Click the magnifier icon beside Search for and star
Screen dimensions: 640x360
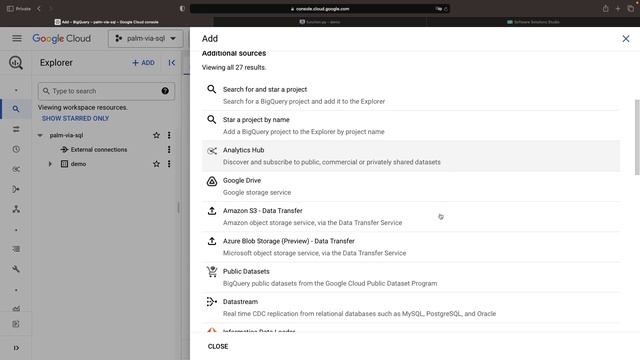click(x=211, y=89)
